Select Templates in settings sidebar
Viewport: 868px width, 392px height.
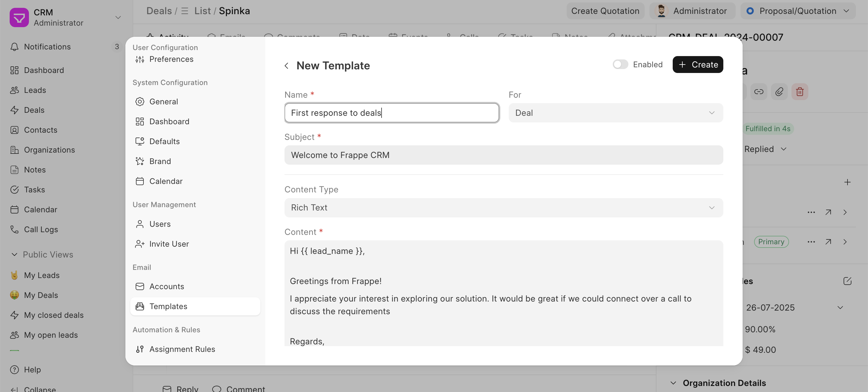(x=195, y=306)
